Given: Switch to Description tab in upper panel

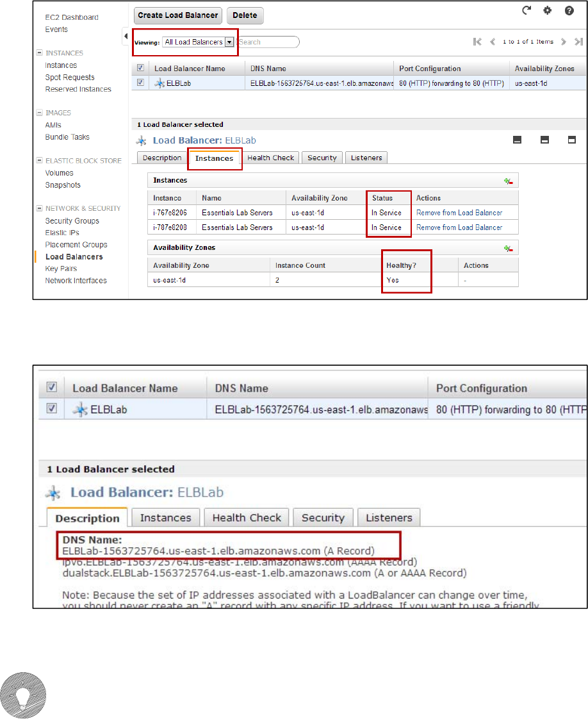Looking at the screenshot, I should click(162, 158).
